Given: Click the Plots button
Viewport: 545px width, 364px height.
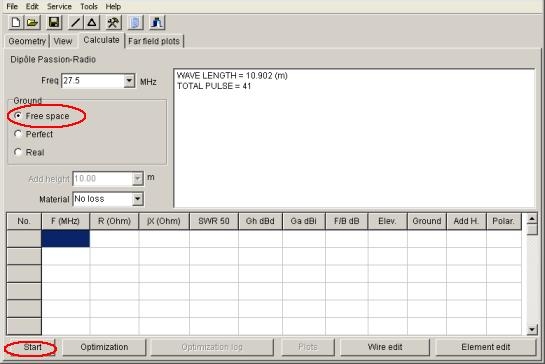Looking at the screenshot, I should (x=308, y=347).
